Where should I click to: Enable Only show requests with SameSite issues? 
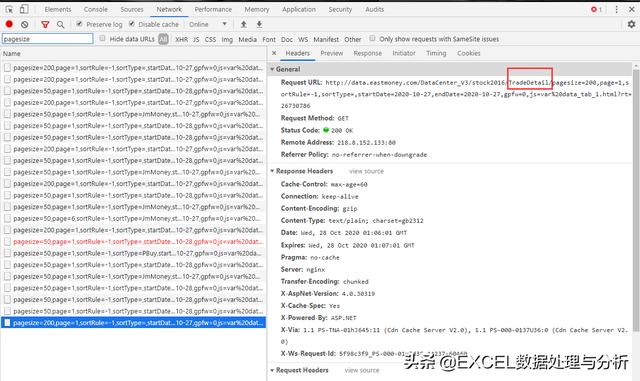click(x=372, y=38)
